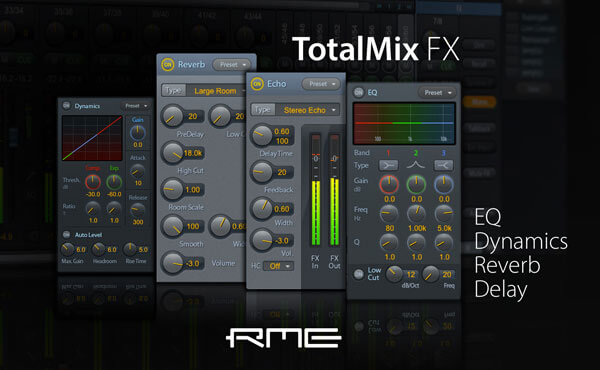Image resolution: width=600 pixels, height=370 pixels.
Task: Click the FX Out level meter
Action: (334, 189)
